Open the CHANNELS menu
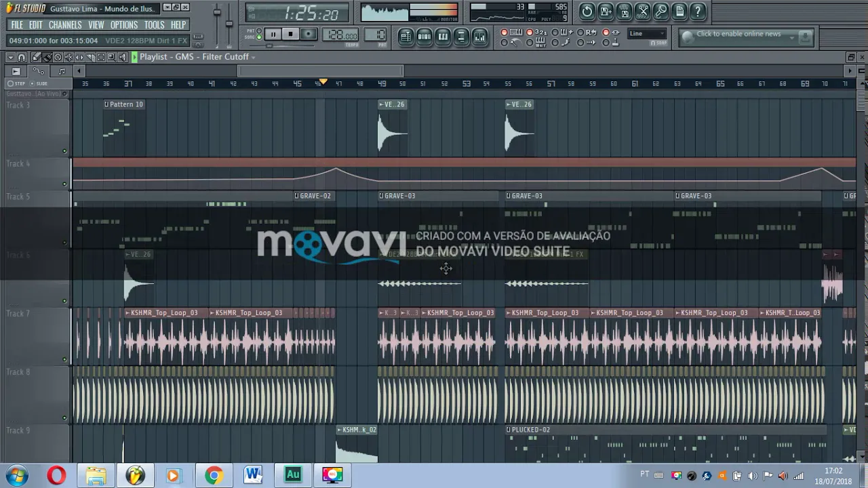This screenshot has height=488, width=868. [x=65, y=25]
